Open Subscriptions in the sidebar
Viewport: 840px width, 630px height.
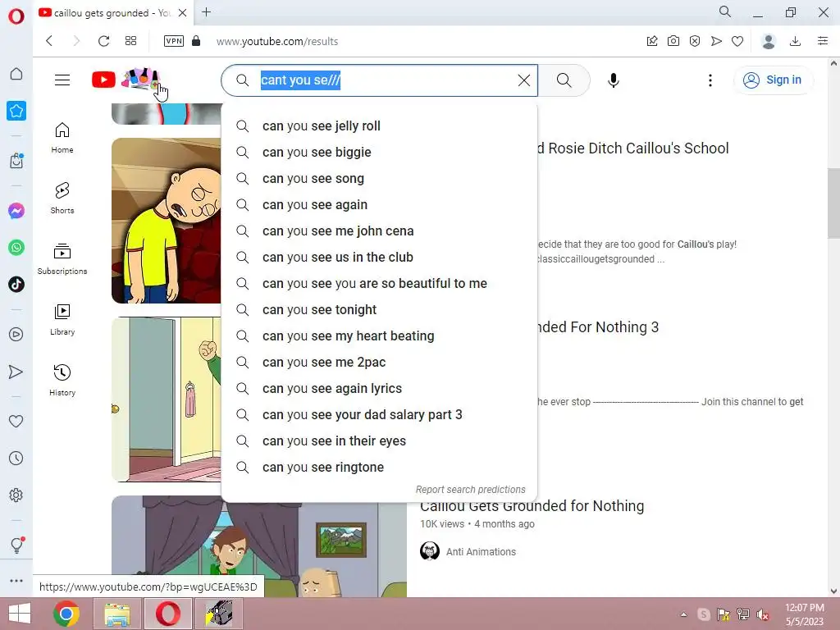[62, 258]
